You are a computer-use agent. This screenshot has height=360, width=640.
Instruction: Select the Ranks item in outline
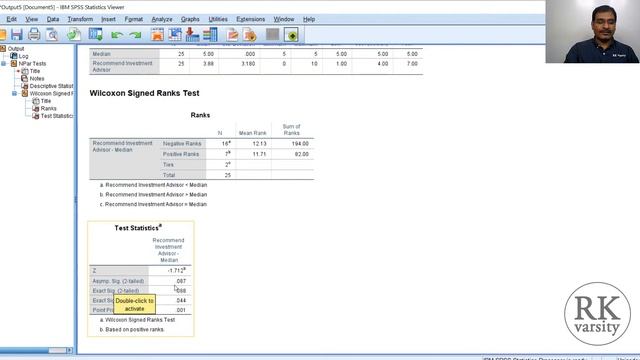[48, 108]
